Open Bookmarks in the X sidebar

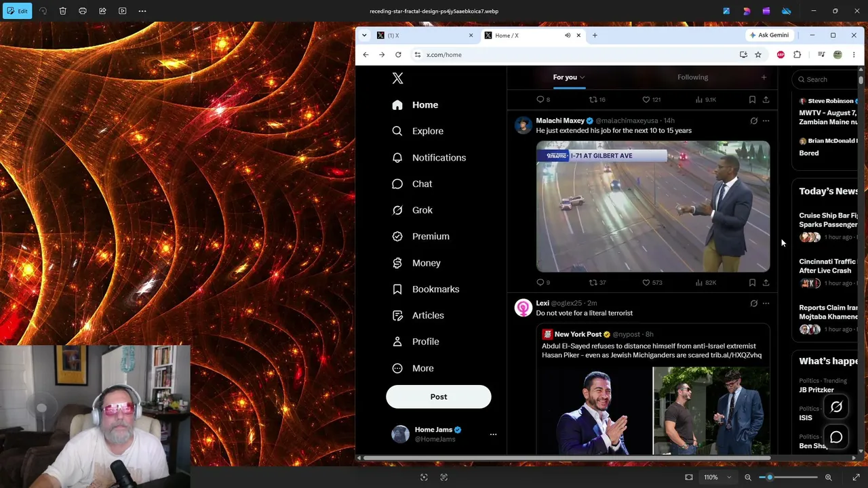click(426, 289)
